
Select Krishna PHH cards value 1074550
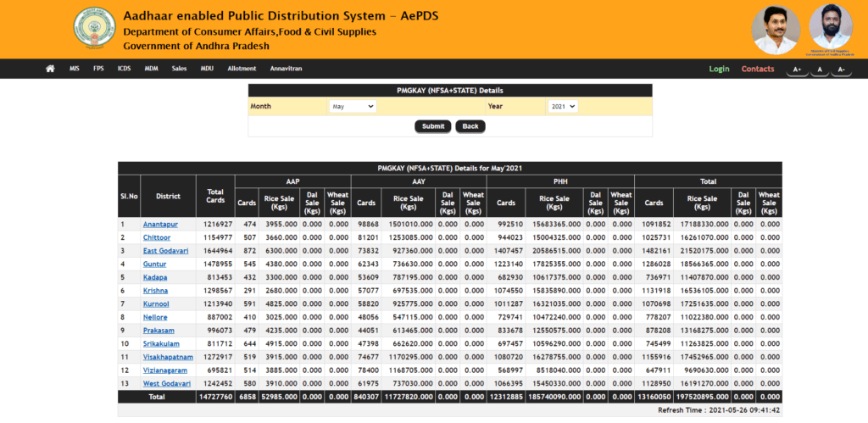coord(509,291)
